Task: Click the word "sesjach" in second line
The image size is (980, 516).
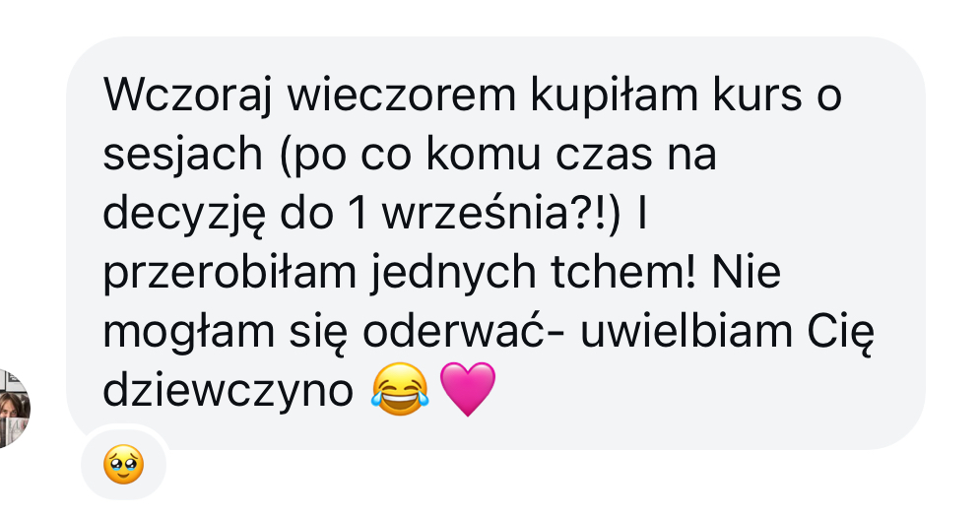Action: (182, 155)
